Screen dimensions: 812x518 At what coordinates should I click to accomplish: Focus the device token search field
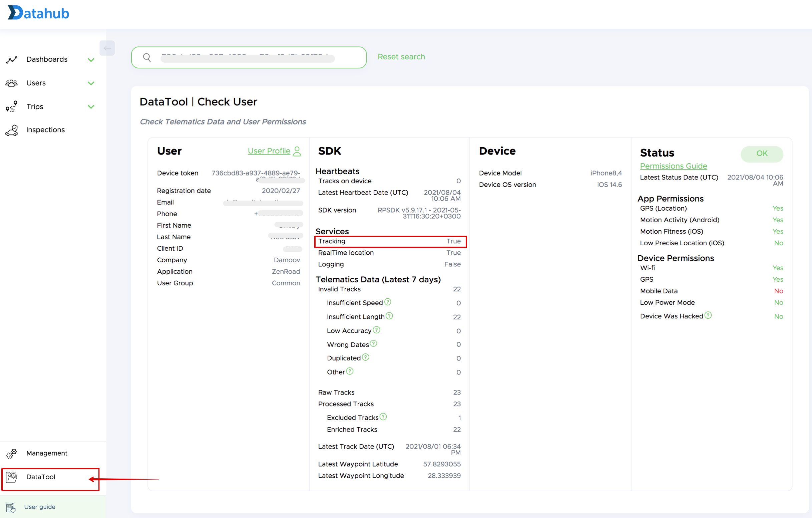(x=249, y=57)
